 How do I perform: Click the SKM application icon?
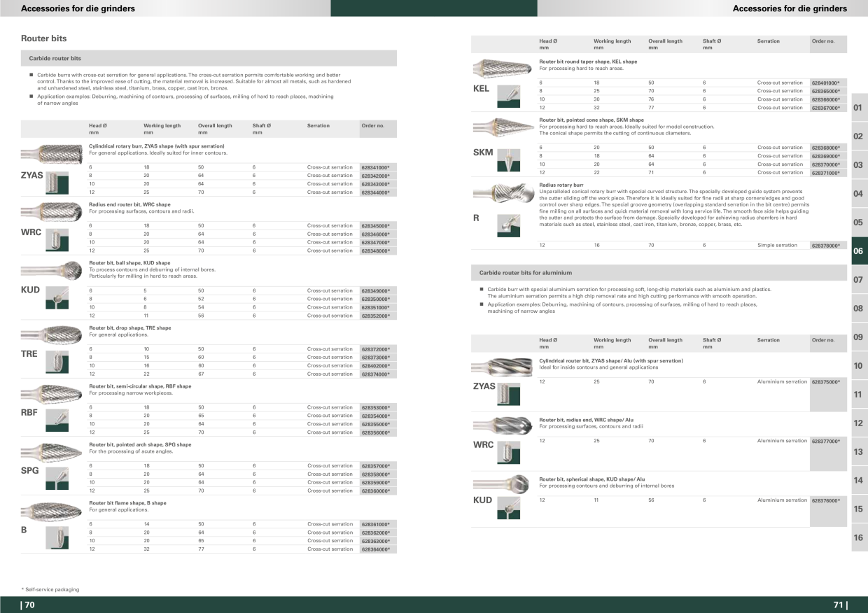[x=508, y=162]
